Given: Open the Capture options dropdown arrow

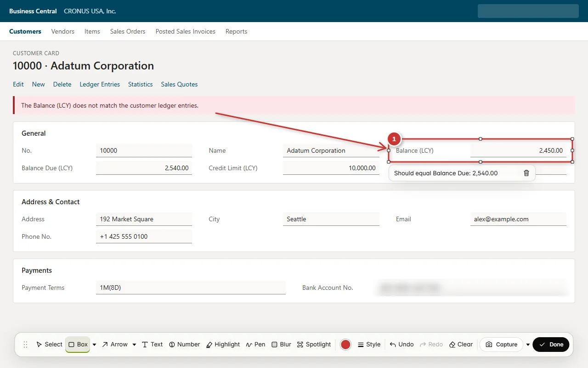Looking at the screenshot, I should pyautogui.click(x=528, y=345).
